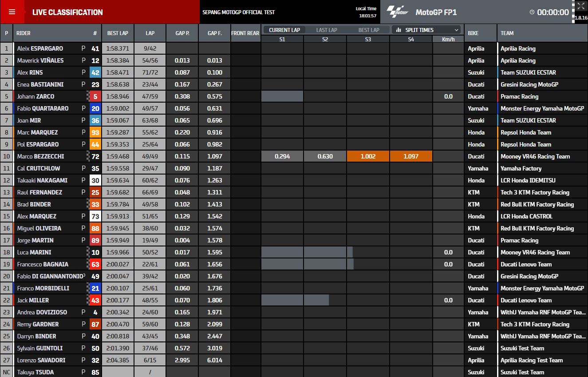Viewport: 588px width, 377px height.
Task: Switch lap view to Last Lap
Action: click(x=327, y=30)
